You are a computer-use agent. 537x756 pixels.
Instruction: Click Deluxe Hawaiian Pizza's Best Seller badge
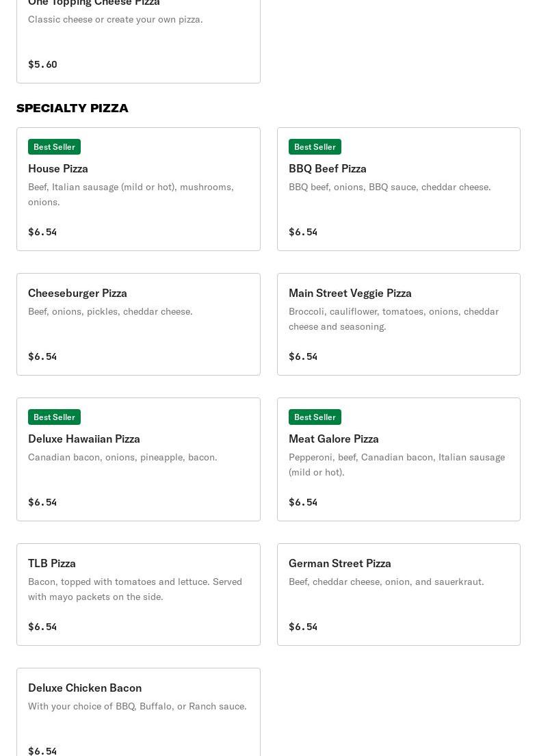(54, 417)
